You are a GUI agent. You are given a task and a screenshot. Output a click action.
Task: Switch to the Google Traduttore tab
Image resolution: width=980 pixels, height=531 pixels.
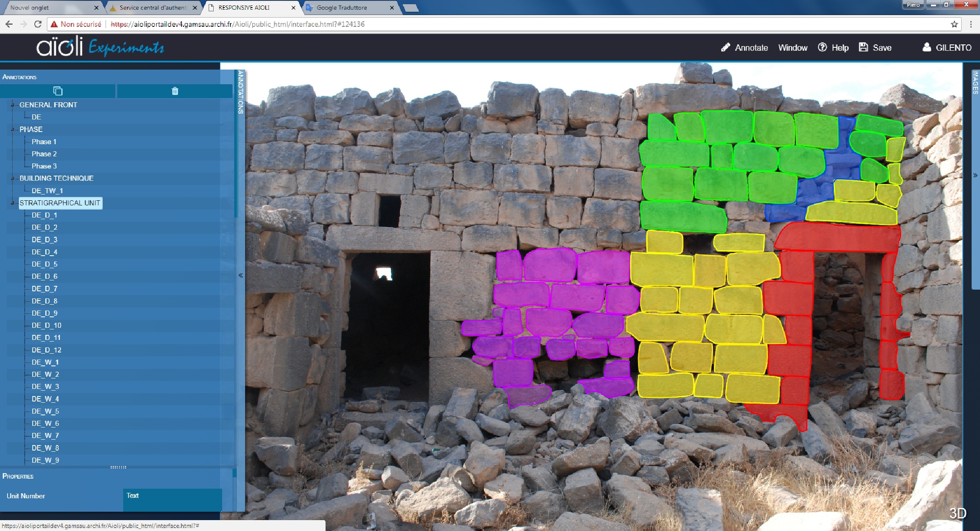click(342, 8)
